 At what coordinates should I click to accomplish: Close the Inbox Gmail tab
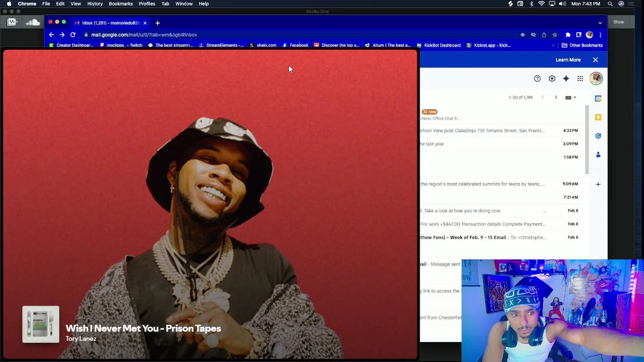(x=145, y=23)
